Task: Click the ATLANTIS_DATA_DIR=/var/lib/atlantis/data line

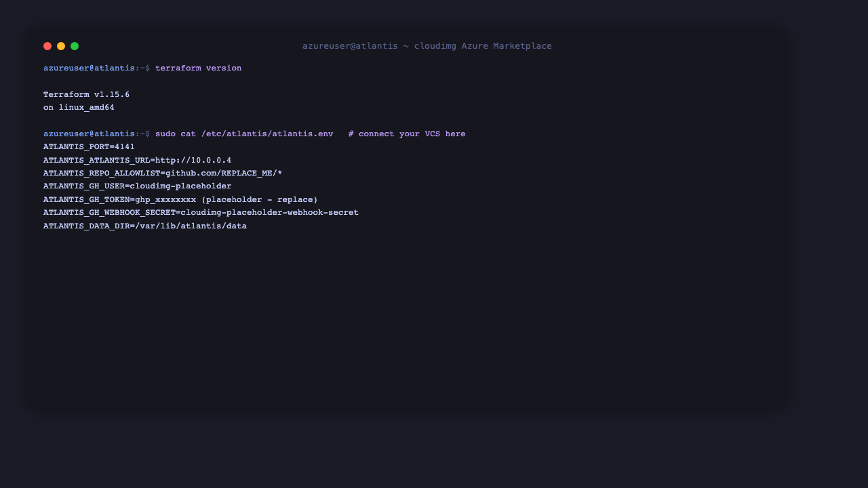Action: (x=145, y=226)
